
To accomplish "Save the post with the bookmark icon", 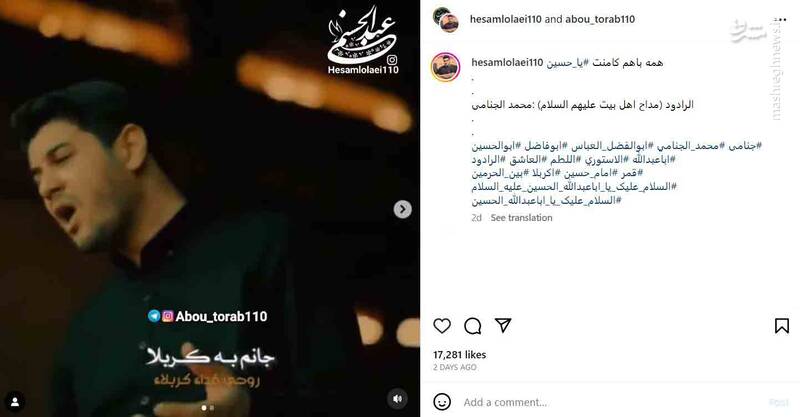I will 782,326.
